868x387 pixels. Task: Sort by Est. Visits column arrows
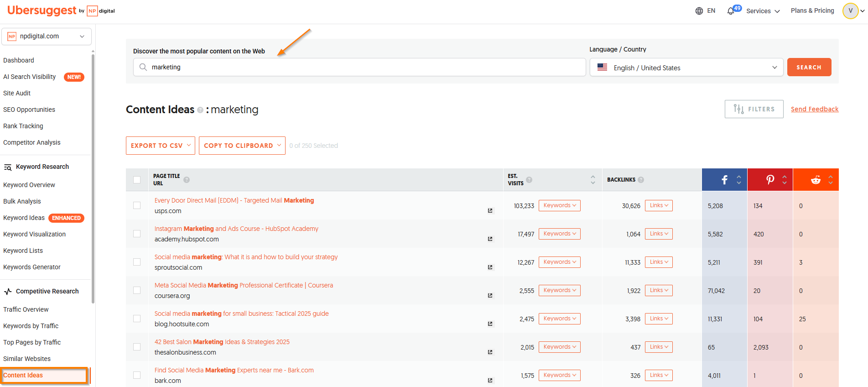(x=593, y=180)
